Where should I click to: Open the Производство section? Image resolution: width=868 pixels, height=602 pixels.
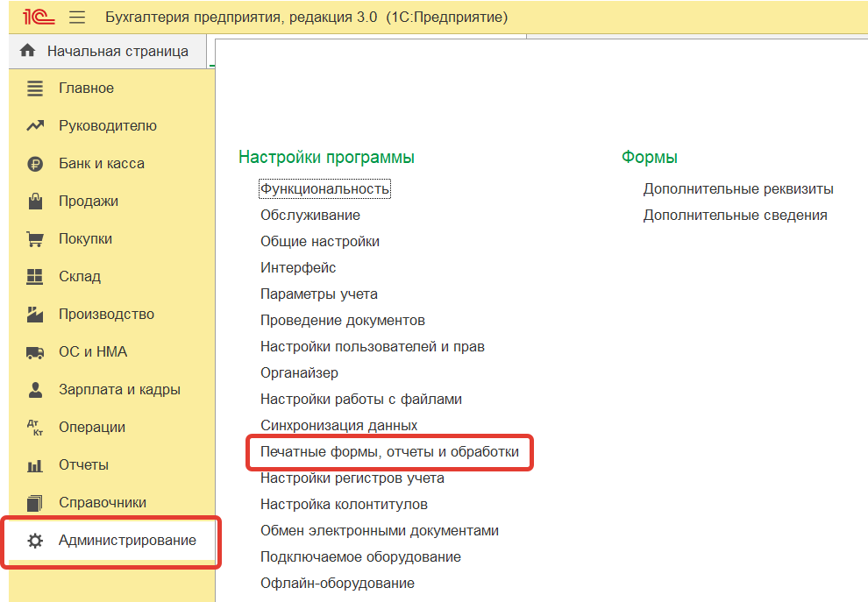point(107,315)
